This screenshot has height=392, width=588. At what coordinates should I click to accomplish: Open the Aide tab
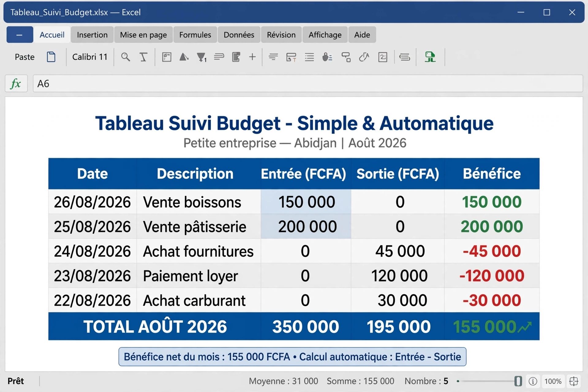click(362, 35)
